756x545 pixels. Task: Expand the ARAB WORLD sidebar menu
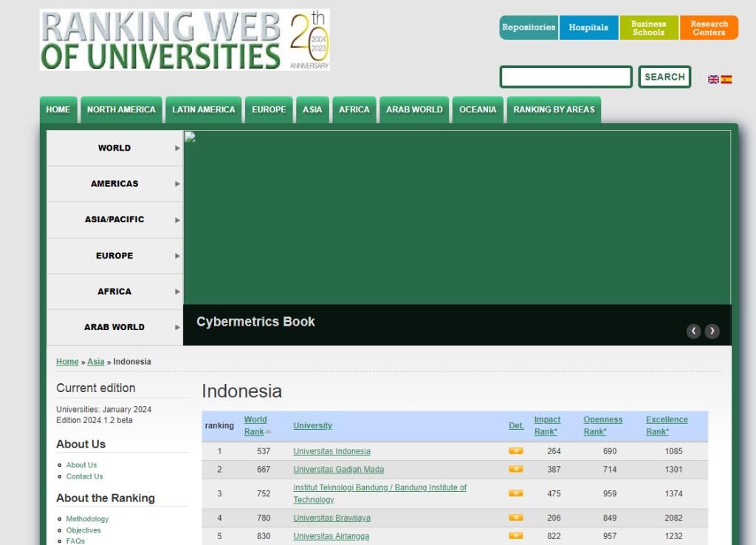click(114, 327)
